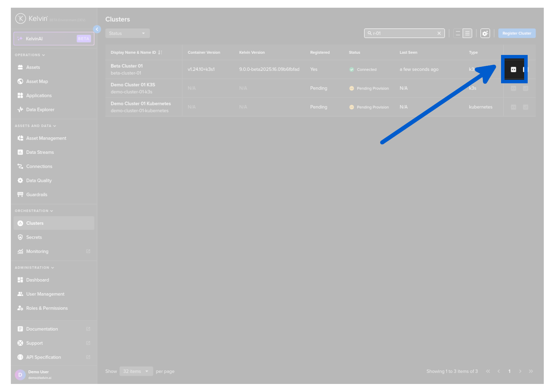Screen dimensions: 555x392
Task: Go to Data Explorer in the sidebar
Action: 40,110
